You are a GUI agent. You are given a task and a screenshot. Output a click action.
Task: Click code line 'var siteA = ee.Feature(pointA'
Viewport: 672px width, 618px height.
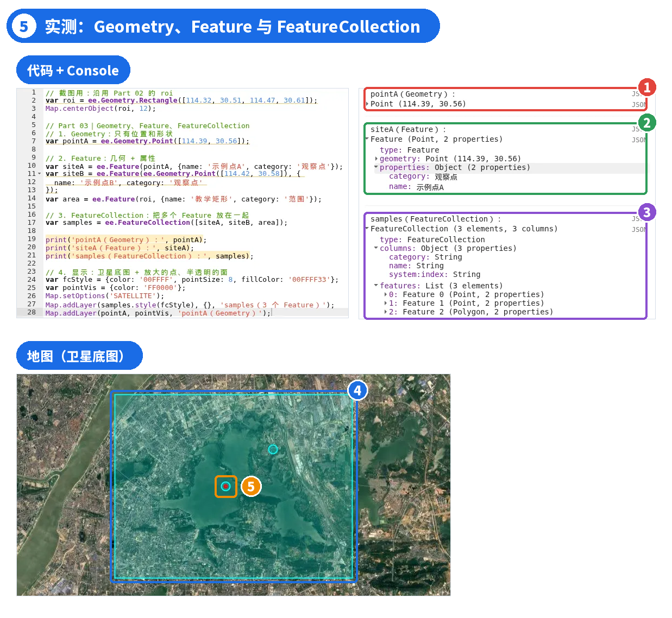tap(194, 167)
